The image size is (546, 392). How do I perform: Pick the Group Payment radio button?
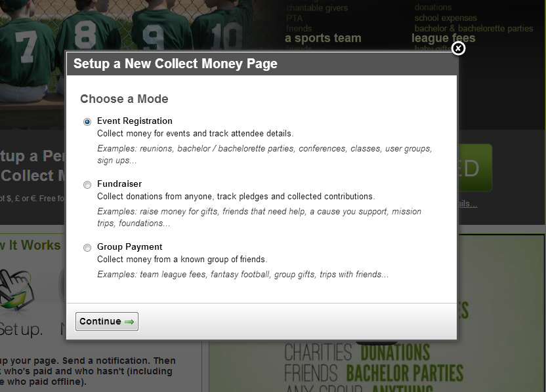tap(87, 248)
